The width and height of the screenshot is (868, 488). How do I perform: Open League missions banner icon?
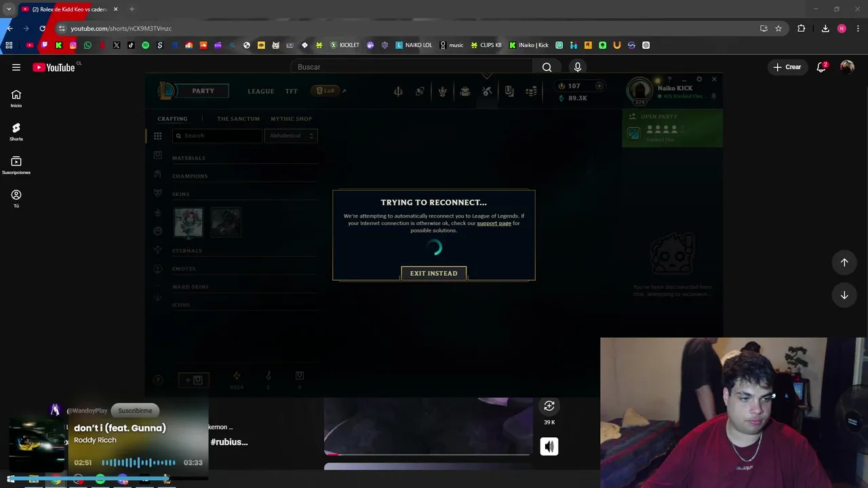pyautogui.click(x=509, y=91)
